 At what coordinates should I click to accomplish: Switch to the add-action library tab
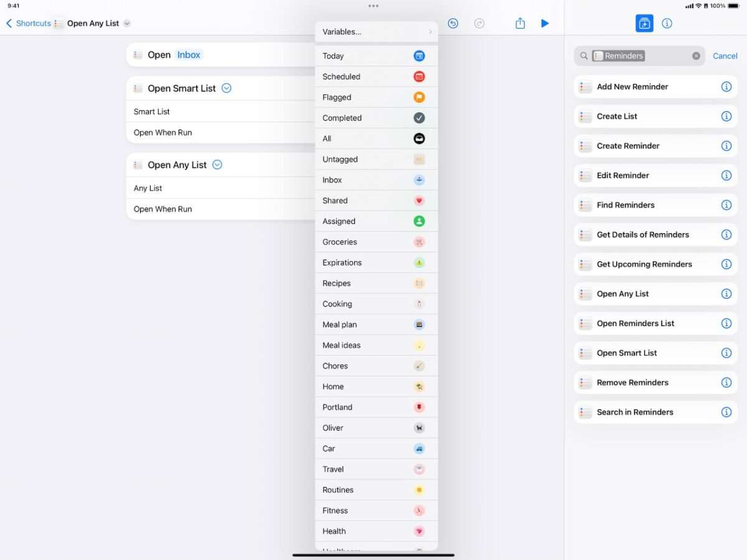(644, 23)
